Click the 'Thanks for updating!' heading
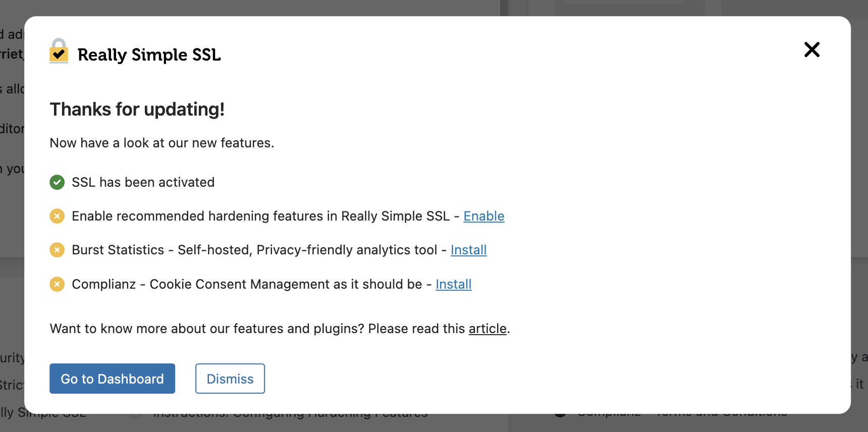Screen dimensions: 868x432 [137, 109]
